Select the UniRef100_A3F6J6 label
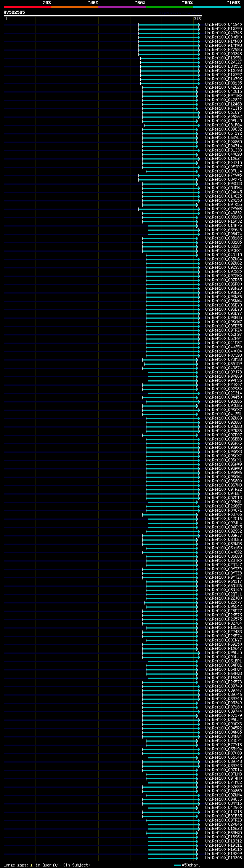244x868 pixels. [223, 230]
